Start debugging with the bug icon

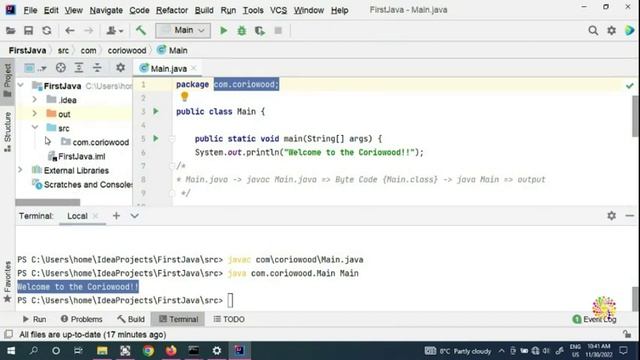pos(242,31)
